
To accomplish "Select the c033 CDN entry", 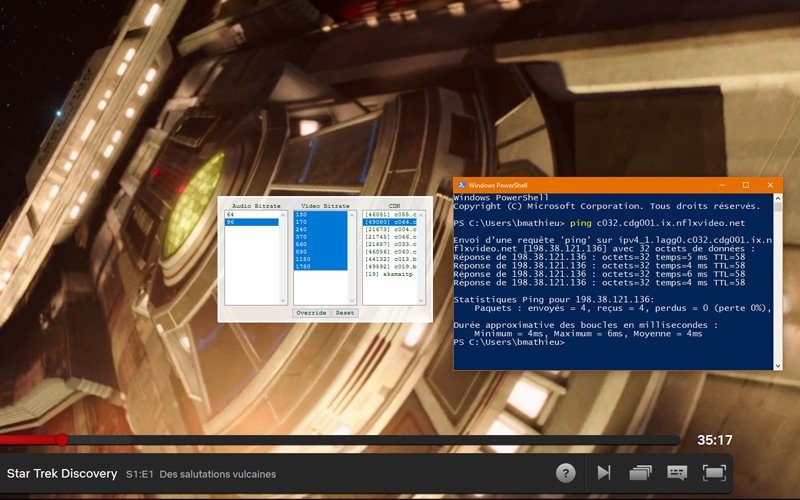I will tap(390, 244).
